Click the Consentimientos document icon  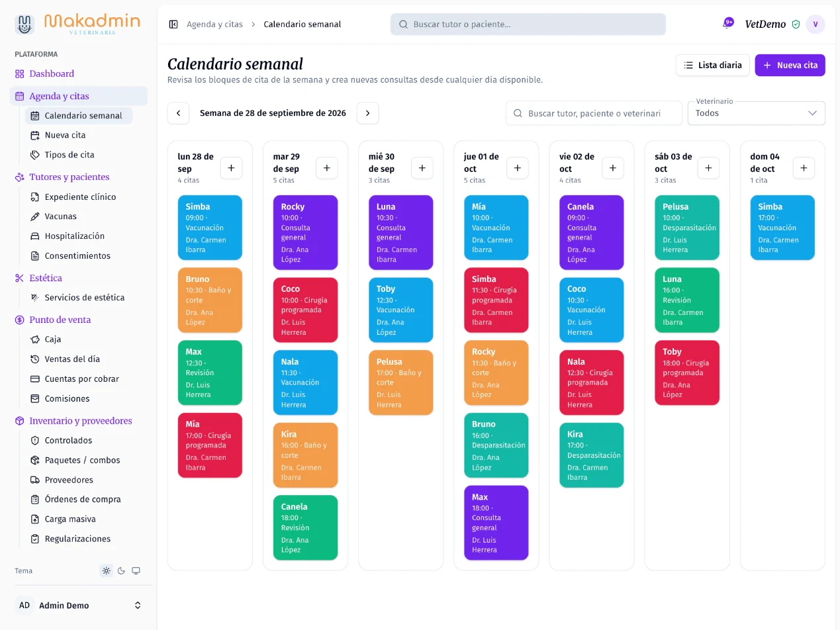(35, 256)
